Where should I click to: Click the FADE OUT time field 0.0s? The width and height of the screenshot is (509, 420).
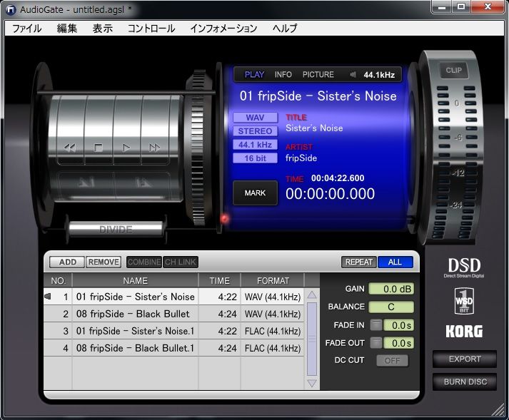[398, 343]
